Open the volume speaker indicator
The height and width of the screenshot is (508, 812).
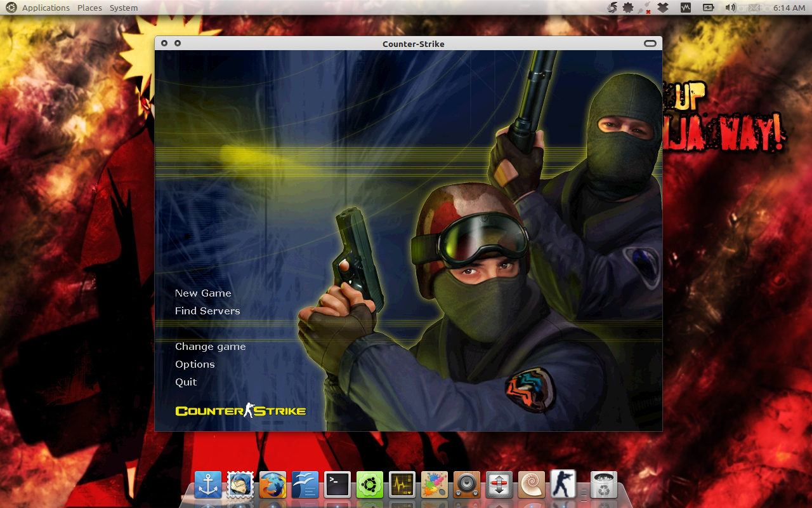pyautogui.click(x=731, y=8)
